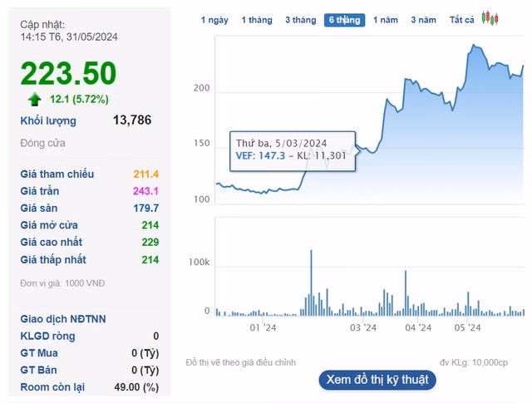Show the '1 năm' price chart
This screenshot has height=403, width=532.
[x=386, y=20]
